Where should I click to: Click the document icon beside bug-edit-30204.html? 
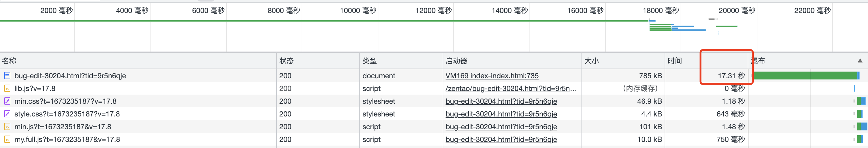[x=7, y=76]
